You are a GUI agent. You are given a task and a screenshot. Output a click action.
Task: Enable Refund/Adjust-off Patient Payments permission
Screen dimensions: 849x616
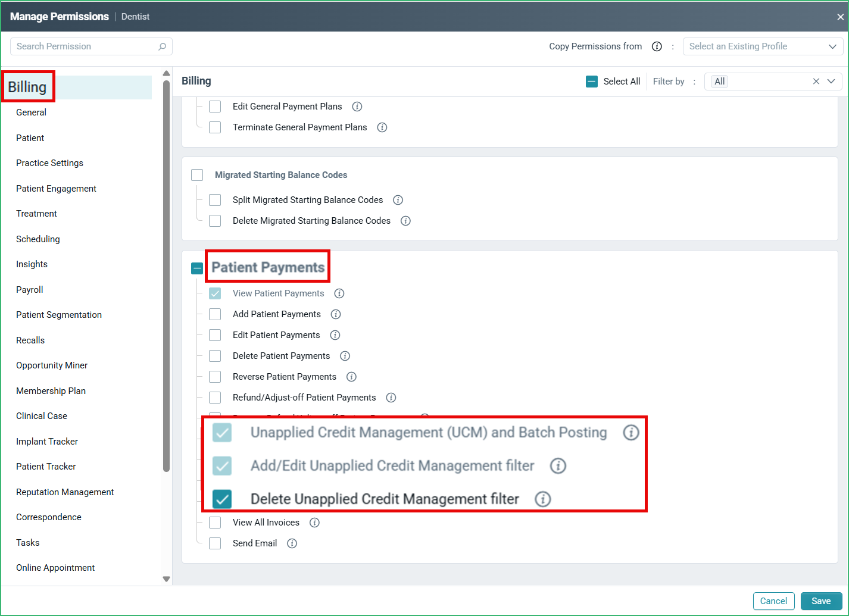(x=215, y=398)
